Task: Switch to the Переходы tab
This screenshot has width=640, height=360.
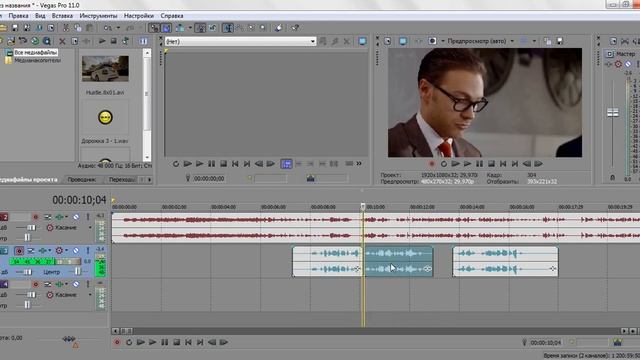Action: coord(122,180)
